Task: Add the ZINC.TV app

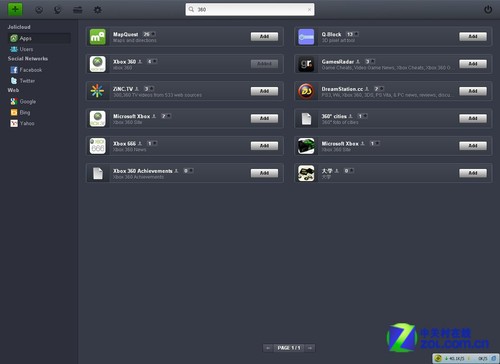Action: click(x=264, y=91)
